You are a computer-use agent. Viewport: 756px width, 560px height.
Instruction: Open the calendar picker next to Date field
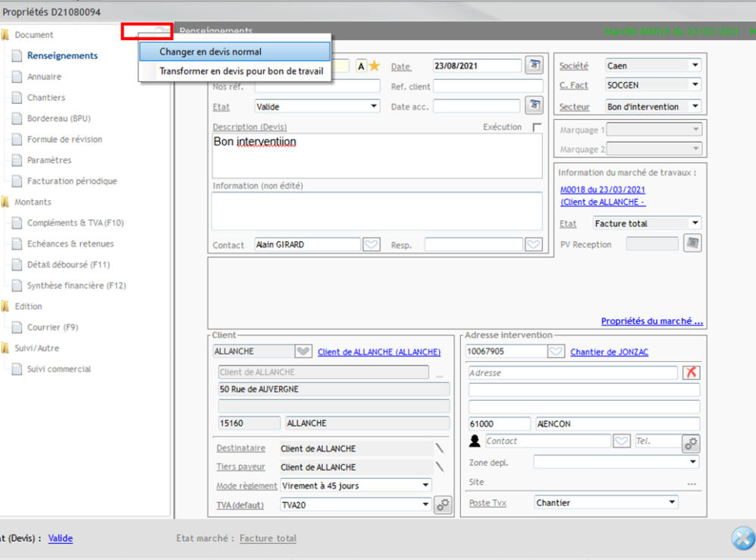[x=534, y=66]
